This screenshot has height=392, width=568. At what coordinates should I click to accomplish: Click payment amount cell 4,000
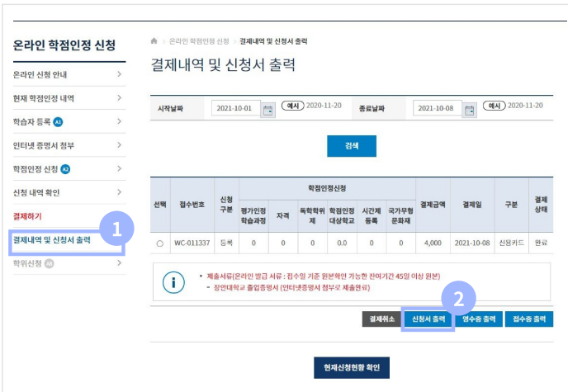tap(433, 243)
